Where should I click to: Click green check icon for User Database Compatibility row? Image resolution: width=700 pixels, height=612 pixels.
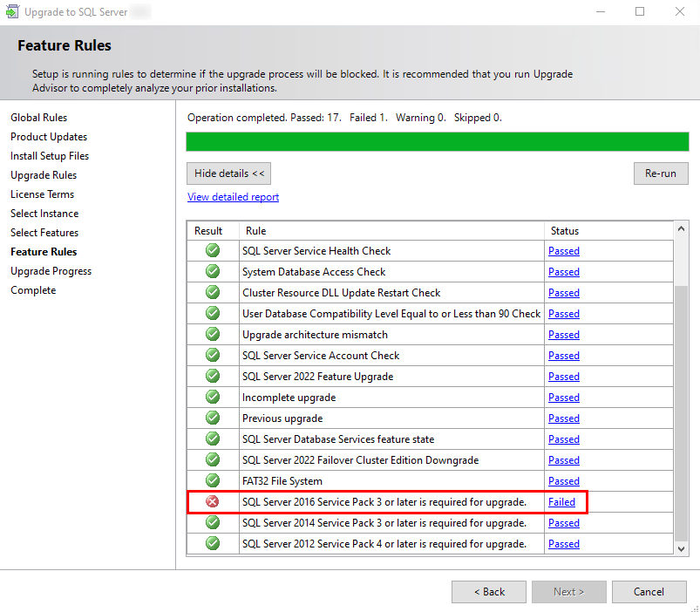(x=213, y=313)
